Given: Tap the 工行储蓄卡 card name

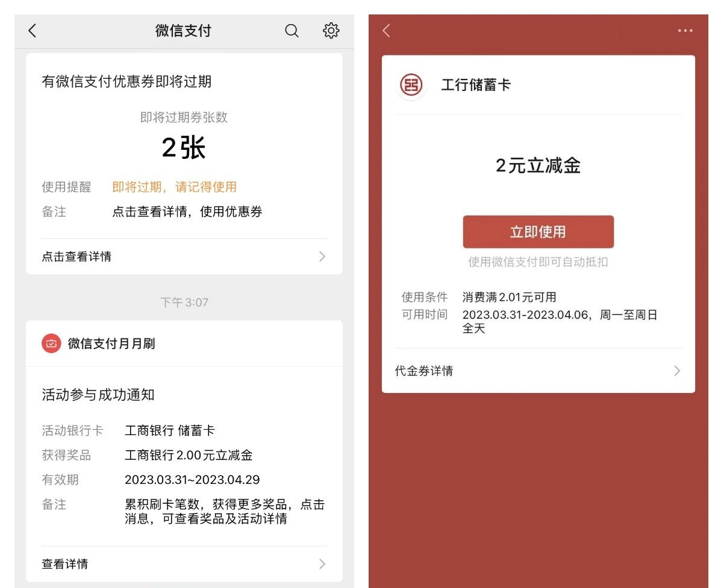Looking at the screenshot, I should (476, 85).
